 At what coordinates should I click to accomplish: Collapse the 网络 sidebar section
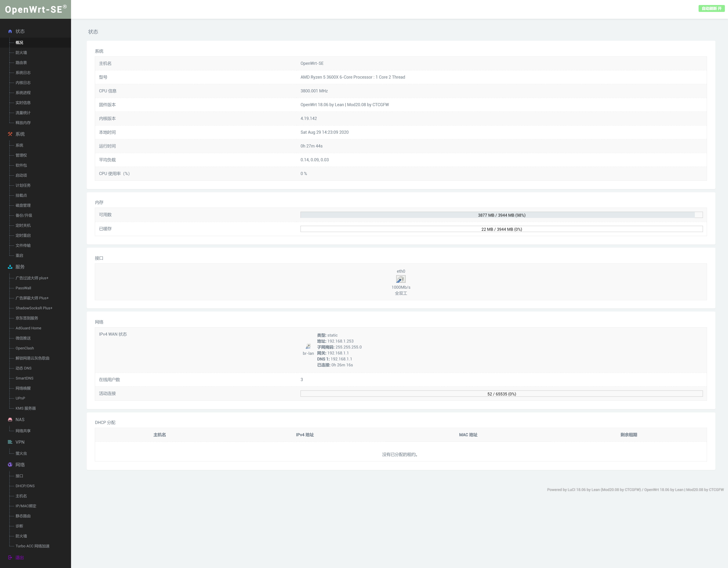(x=20, y=465)
